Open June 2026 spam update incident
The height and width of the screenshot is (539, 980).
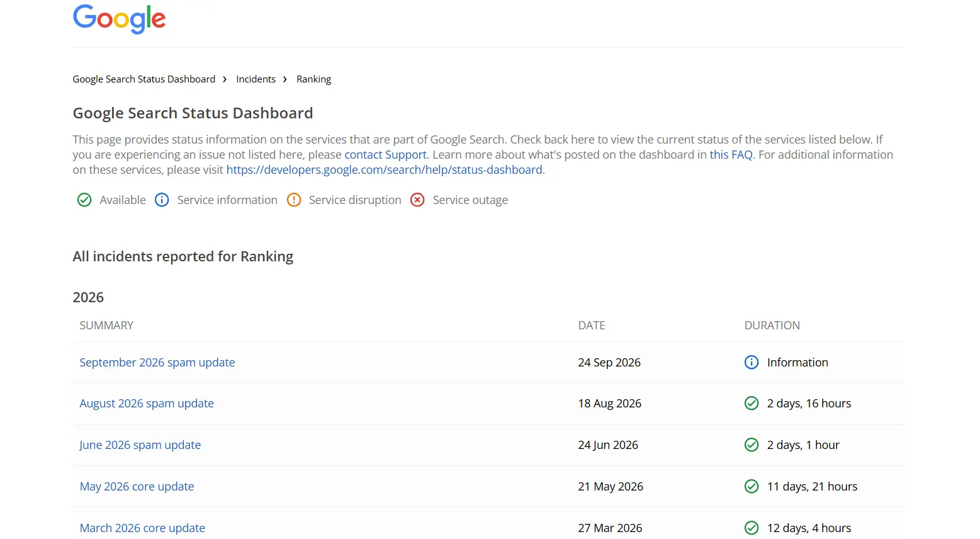tap(140, 445)
